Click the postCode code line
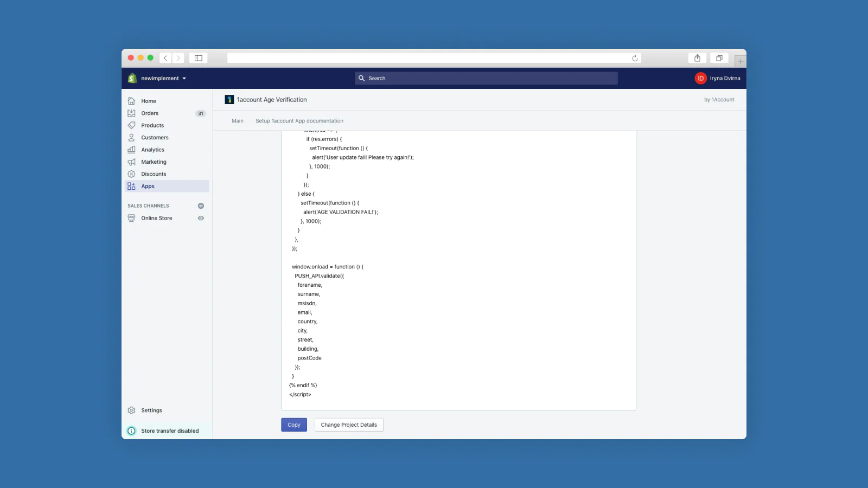The height and width of the screenshot is (488, 868). (309, 358)
